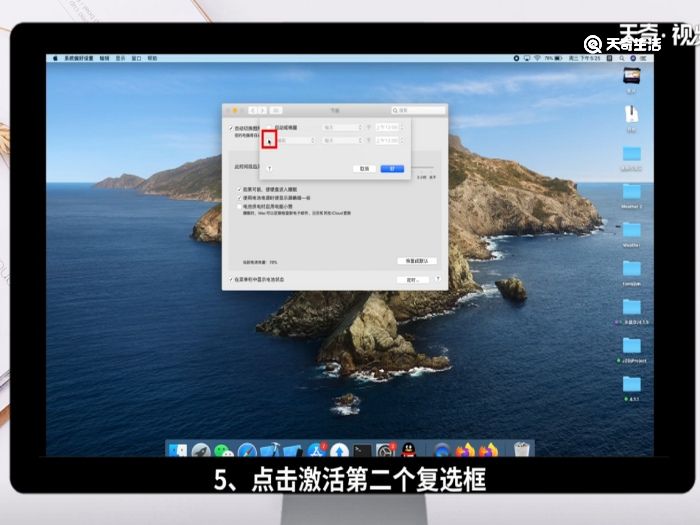700x525 pixels.
Task: Click the 取消 button
Action: pos(364,169)
